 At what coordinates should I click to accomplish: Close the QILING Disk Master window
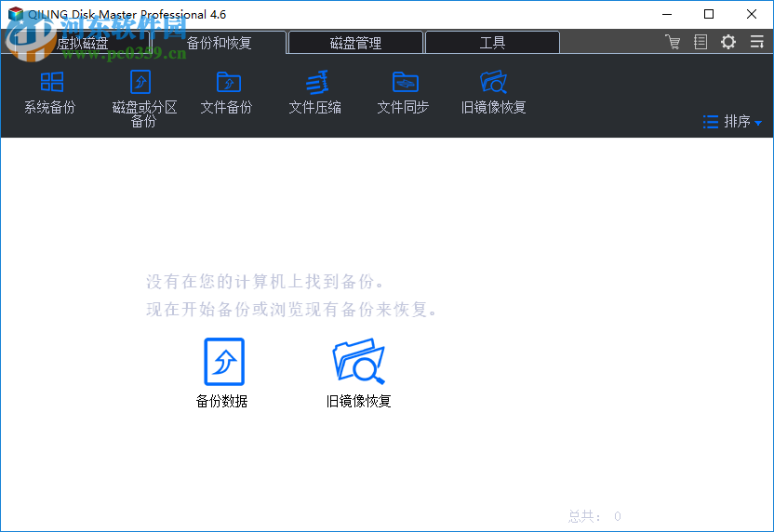[x=752, y=14]
